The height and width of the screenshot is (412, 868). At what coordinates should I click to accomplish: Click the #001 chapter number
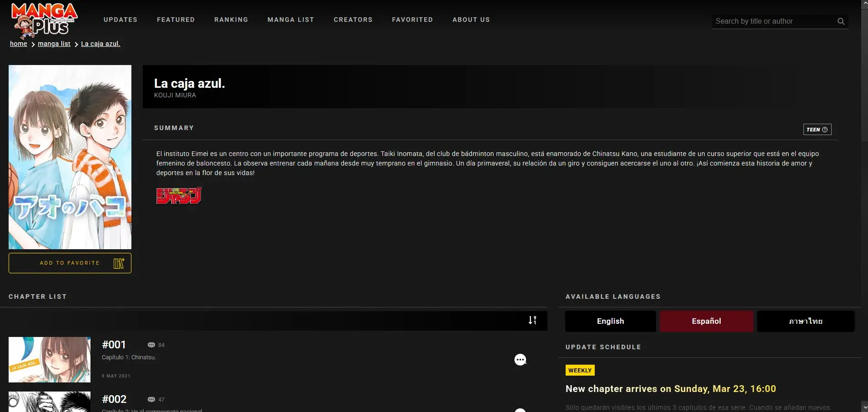point(114,345)
